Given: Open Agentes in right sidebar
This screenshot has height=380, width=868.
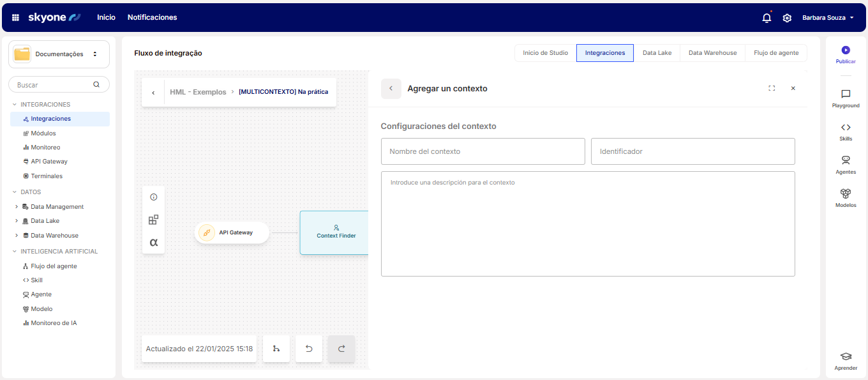Looking at the screenshot, I should (x=846, y=160).
